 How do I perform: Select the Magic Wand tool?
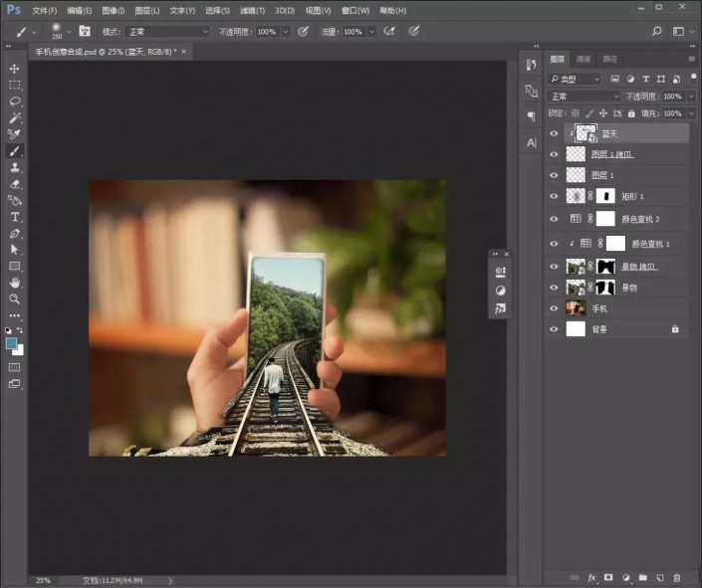coord(14,117)
